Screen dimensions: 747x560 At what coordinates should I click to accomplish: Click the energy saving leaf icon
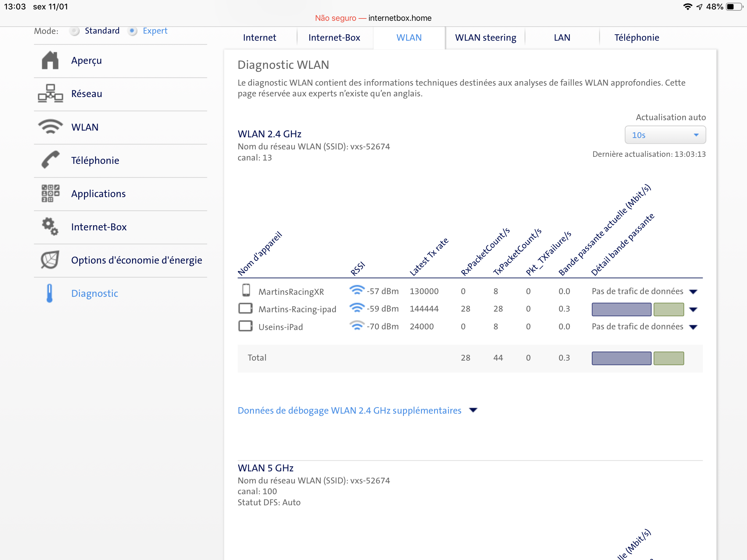tap(50, 260)
